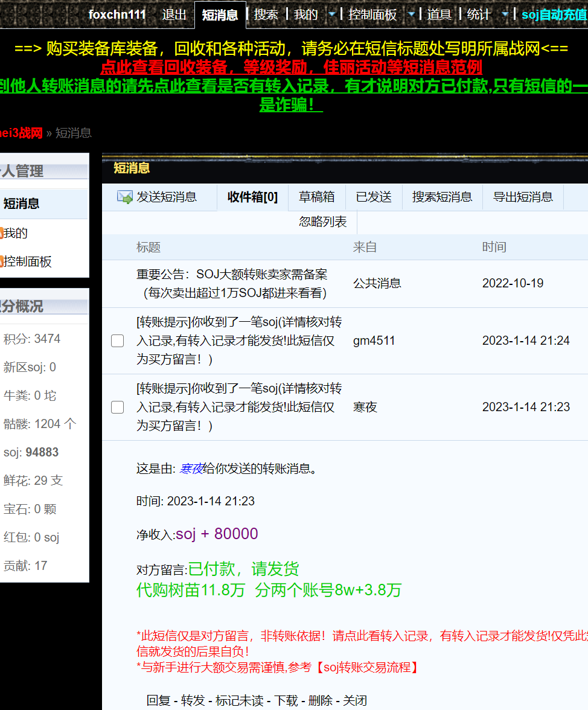Expand the 控制面板 dropdown arrow in top nav
The image size is (588, 710).
[x=411, y=14]
